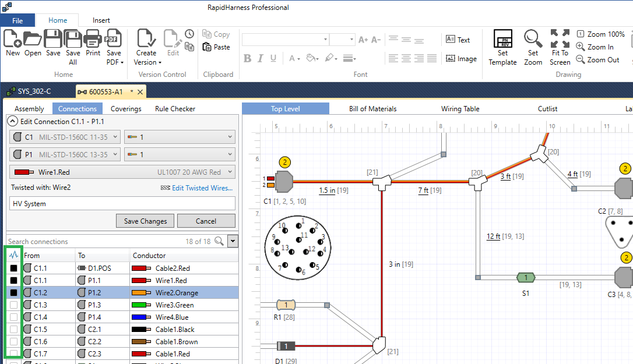This screenshot has height=364, width=633.
Task: Insert a Text box
Action: (458, 40)
